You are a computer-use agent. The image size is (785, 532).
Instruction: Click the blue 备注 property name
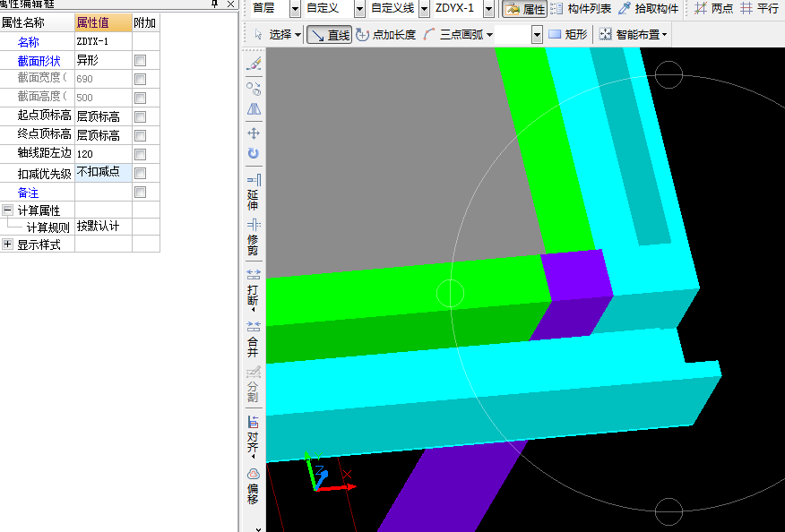point(28,193)
